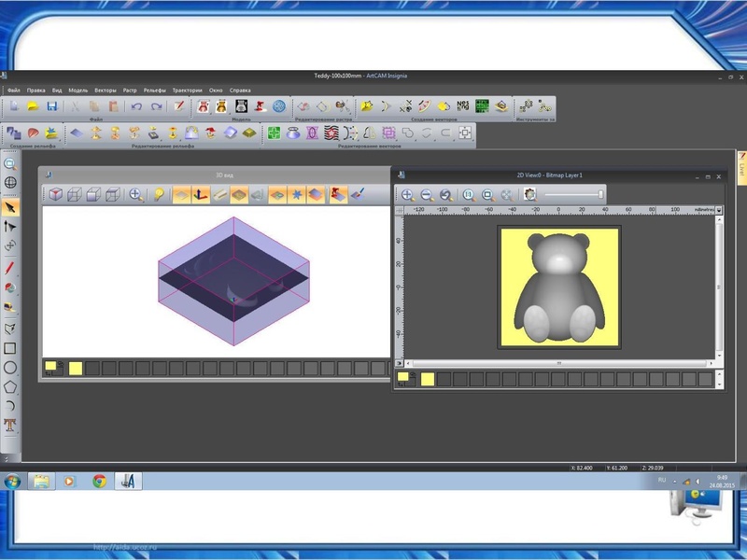Select the arrow selection tool in sidebar
This screenshot has width=747, height=560.
click(10, 207)
